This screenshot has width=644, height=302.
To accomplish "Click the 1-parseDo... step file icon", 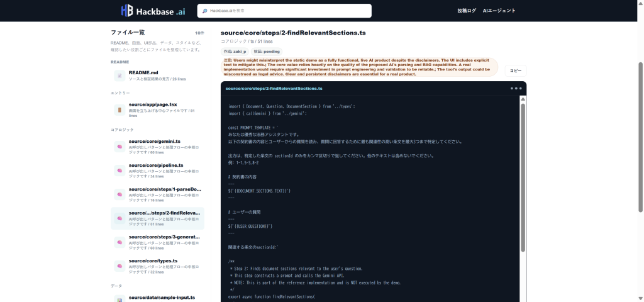I will click(x=119, y=194).
